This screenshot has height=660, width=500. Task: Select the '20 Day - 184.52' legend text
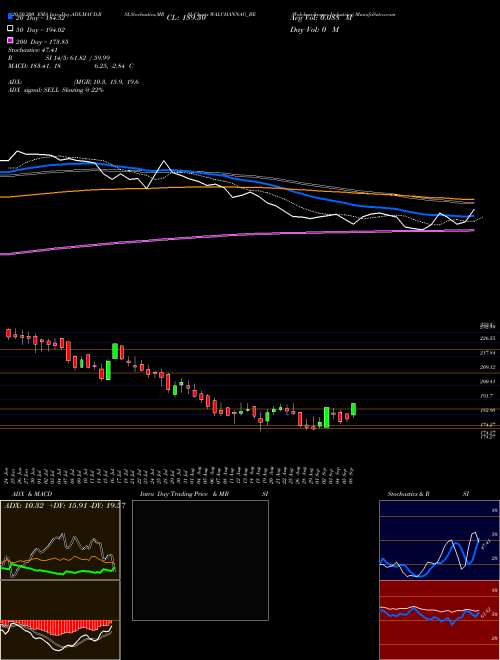point(40,18)
